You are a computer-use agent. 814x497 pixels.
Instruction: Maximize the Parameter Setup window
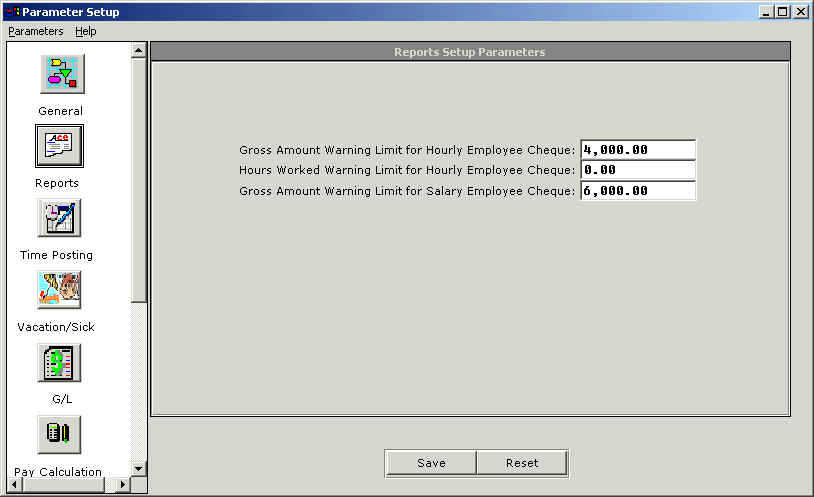[x=784, y=12]
